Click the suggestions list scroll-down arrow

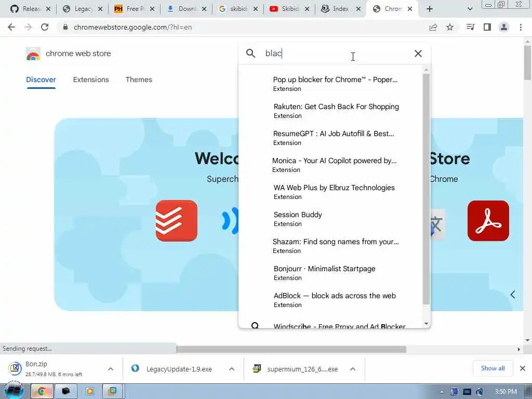point(426,324)
